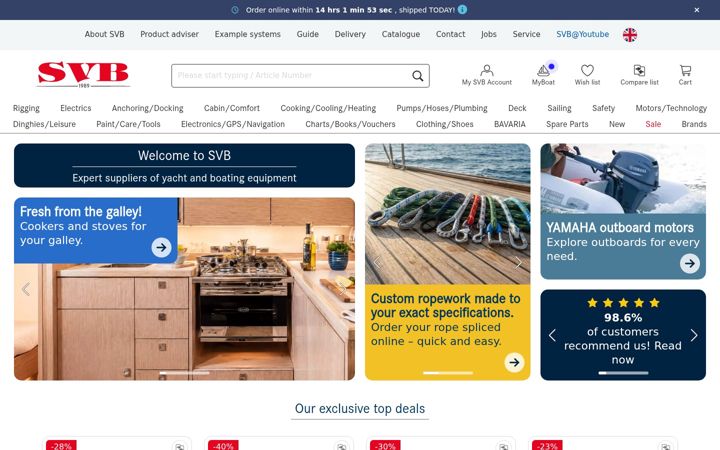Click compare icon on -30% deal card
The image size is (720, 450).
click(x=503, y=446)
